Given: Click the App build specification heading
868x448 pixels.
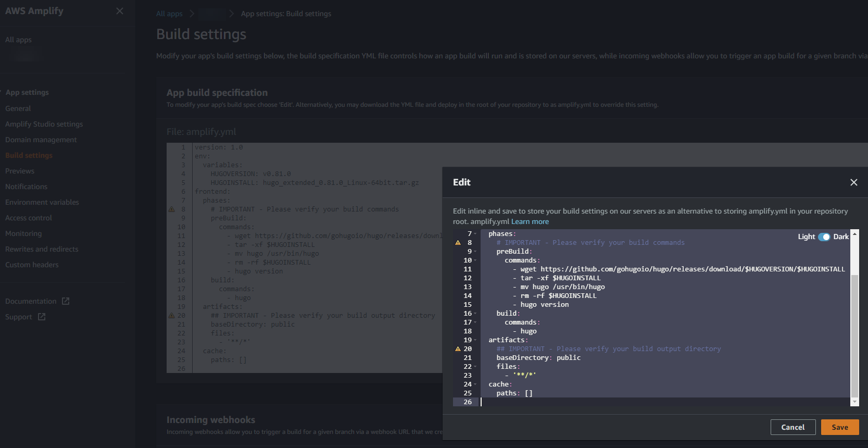Looking at the screenshot, I should pyautogui.click(x=217, y=93).
